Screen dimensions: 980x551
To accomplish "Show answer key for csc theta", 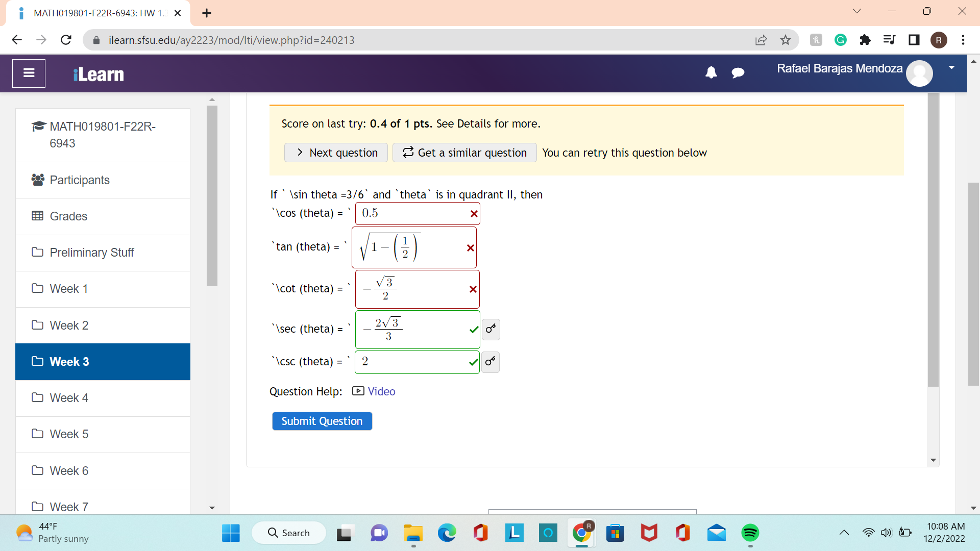I will [x=491, y=362].
